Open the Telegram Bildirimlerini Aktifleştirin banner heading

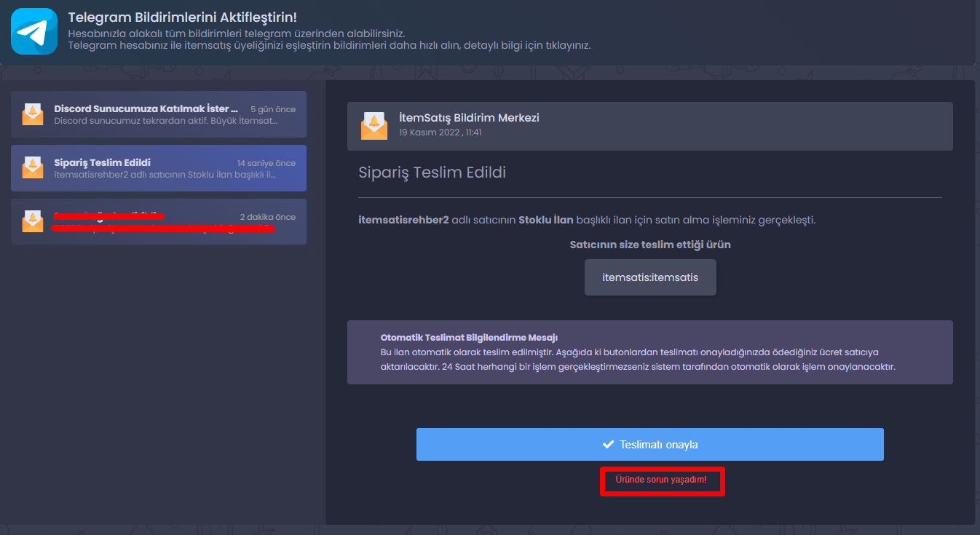182,17
